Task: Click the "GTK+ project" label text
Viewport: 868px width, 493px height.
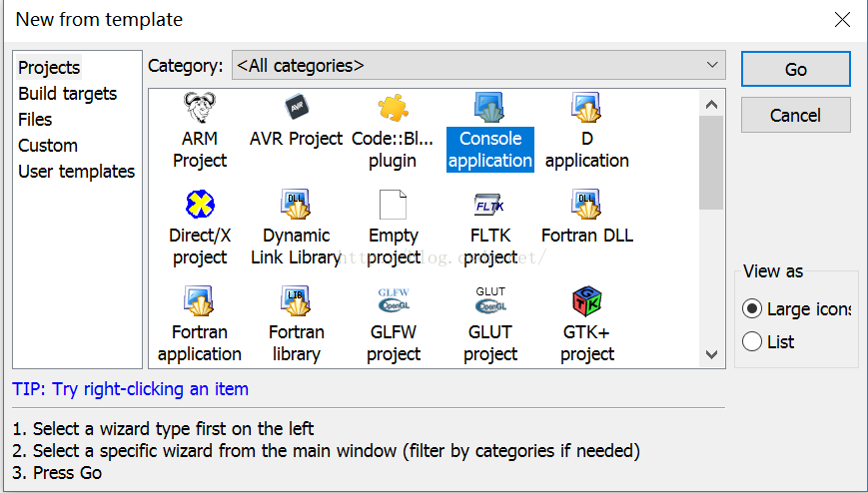Action: coord(586,343)
